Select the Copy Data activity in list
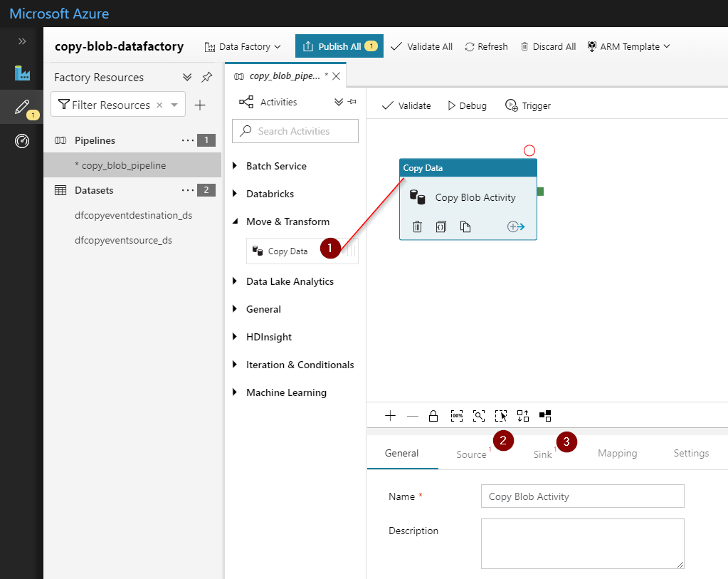728x579 pixels. pos(302,251)
